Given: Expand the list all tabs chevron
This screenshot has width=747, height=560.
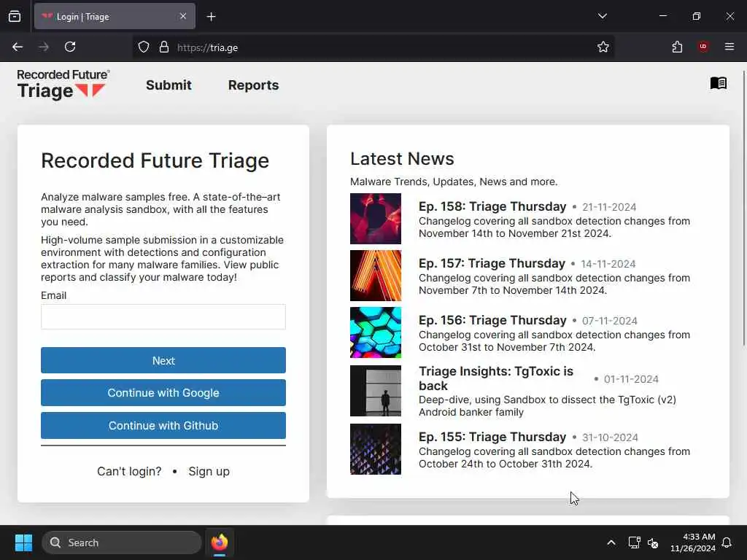Looking at the screenshot, I should [x=602, y=16].
